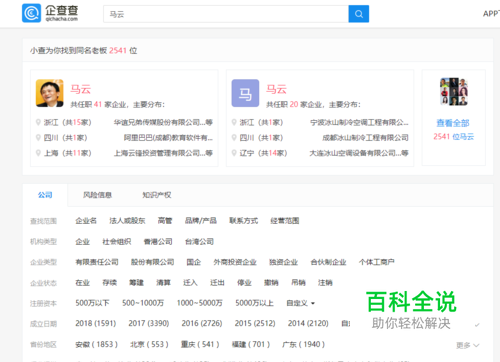This screenshot has height=362, width=500.
Task: Select organization type 企业
Action: pyautogui.click(x=83, y=241)
